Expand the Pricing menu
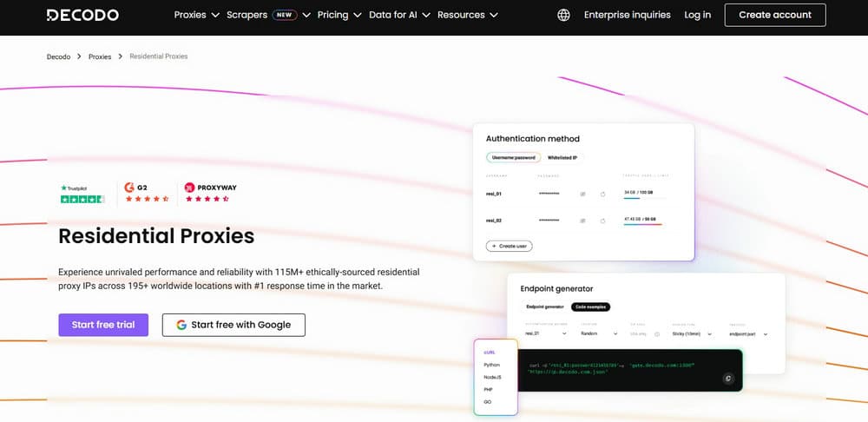Image resolution: width=868 pixels, height=422 pixels. [x=339, y=15]
